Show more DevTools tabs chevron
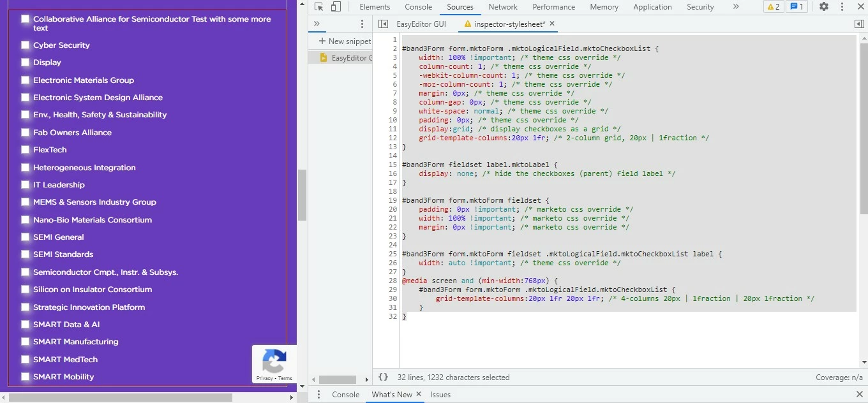This screenshot has width=868, height=403. 736,7
